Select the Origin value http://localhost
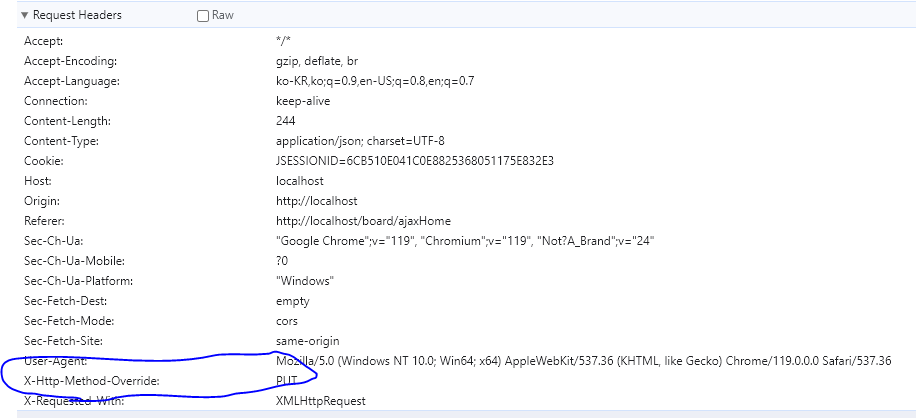 (317, 201)
